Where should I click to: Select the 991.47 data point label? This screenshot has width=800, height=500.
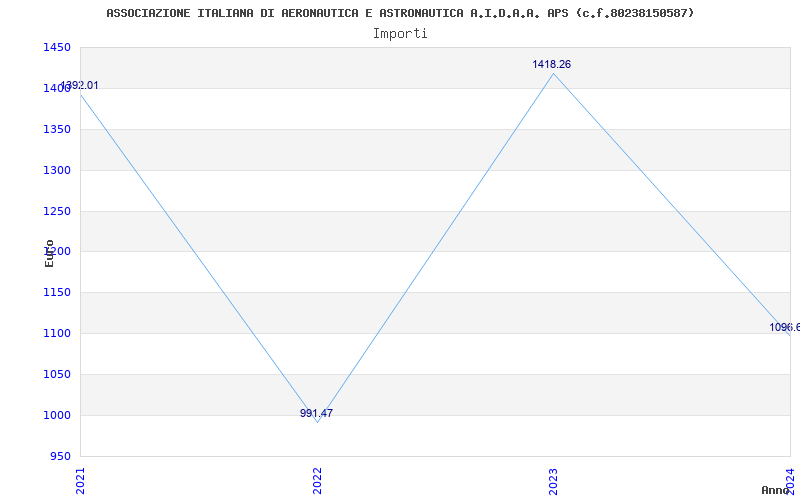coord(316,413)
